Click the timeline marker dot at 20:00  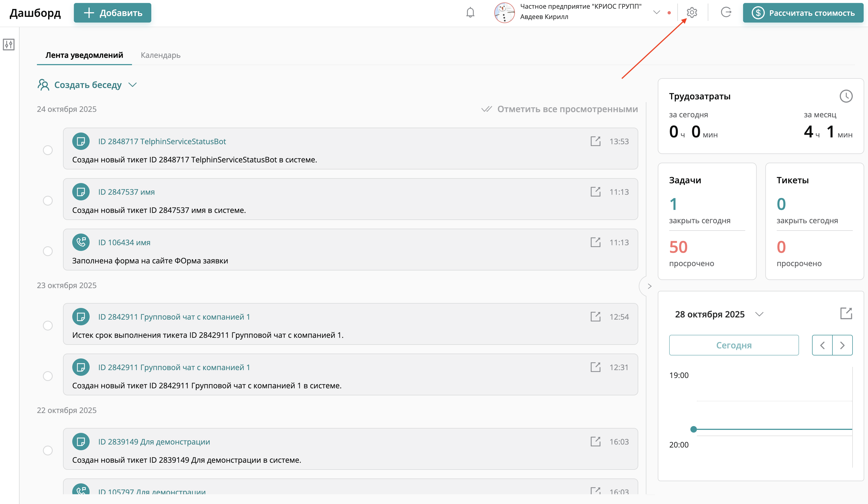click(693, 429)
